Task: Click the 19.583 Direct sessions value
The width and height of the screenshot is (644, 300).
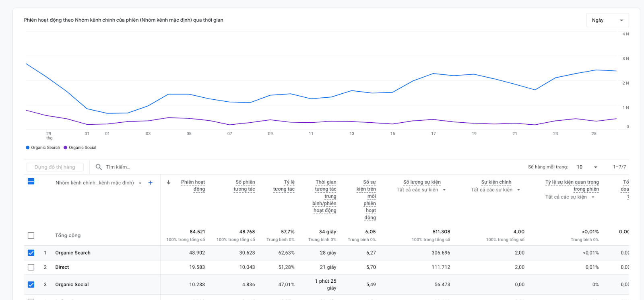Action: click(197, 267)
